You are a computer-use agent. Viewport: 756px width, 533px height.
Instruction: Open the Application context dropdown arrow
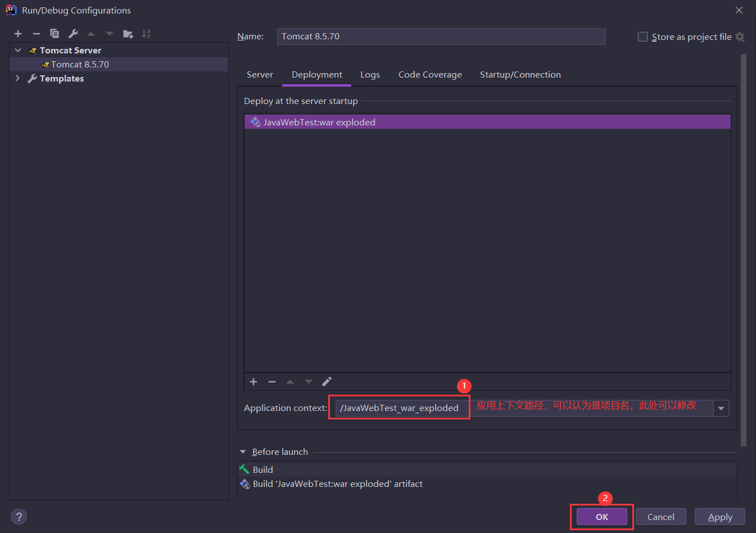721,408
